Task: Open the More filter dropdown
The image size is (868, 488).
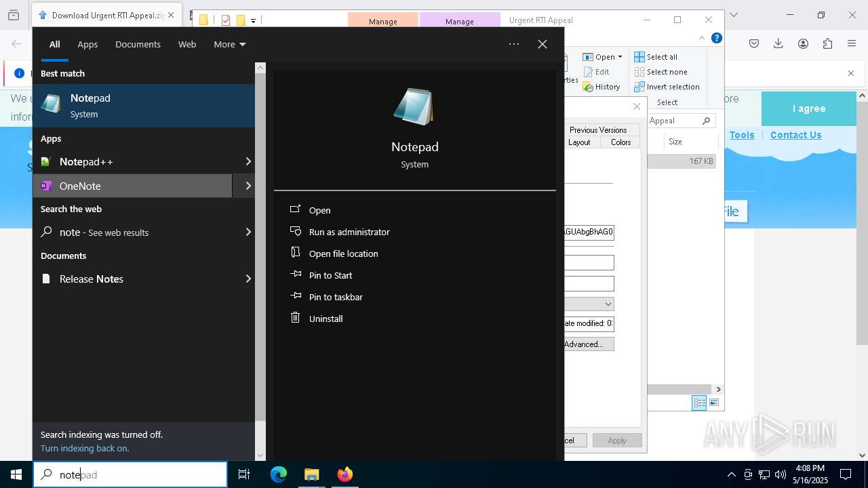Action: coord(230,44)
